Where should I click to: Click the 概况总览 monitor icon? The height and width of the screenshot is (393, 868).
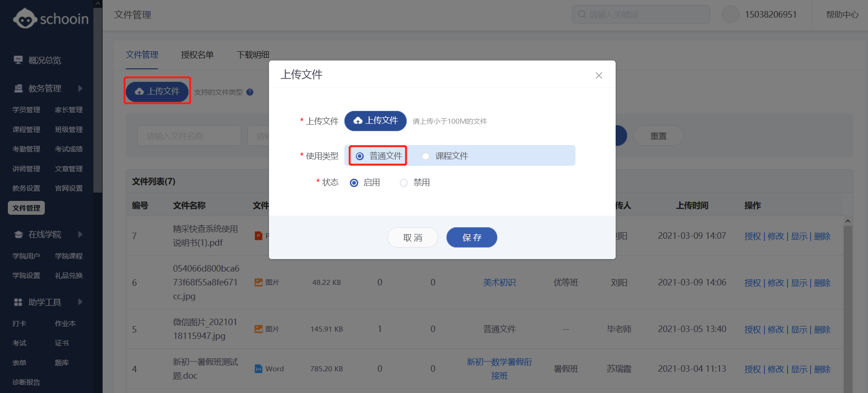point(18,60)
